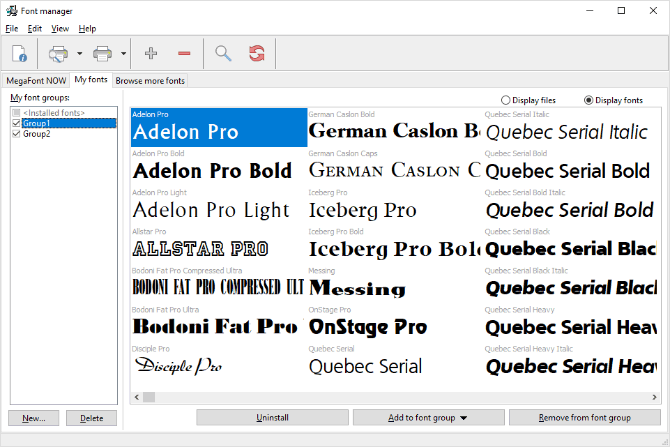Click the font information document icon
The image size is (670, 447).
pos(19,53)
